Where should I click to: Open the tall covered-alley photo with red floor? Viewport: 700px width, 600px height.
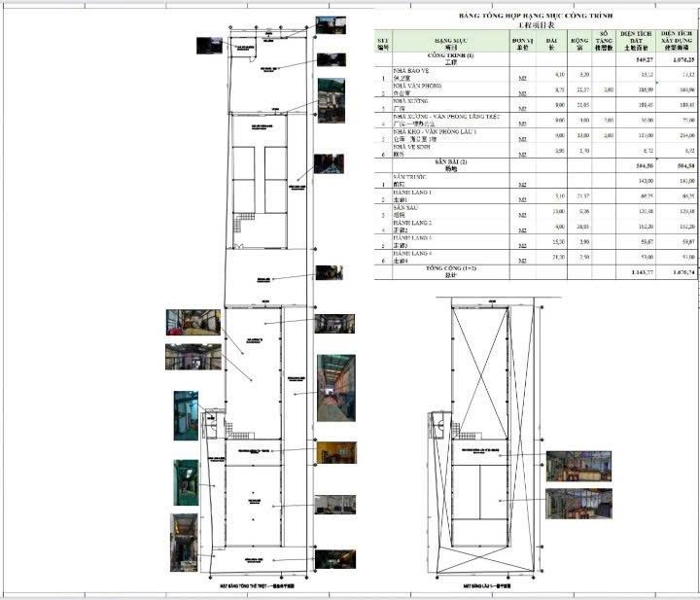pos(336,388)
